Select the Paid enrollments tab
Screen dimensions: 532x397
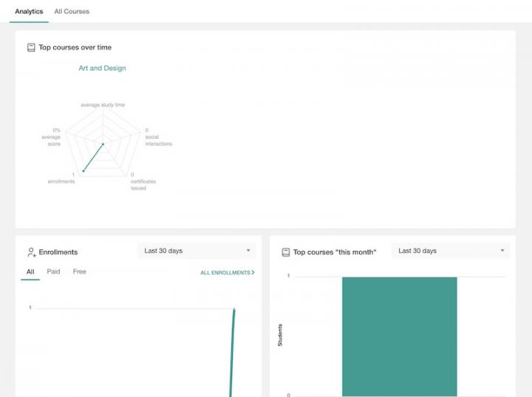[x=53, y=271]
